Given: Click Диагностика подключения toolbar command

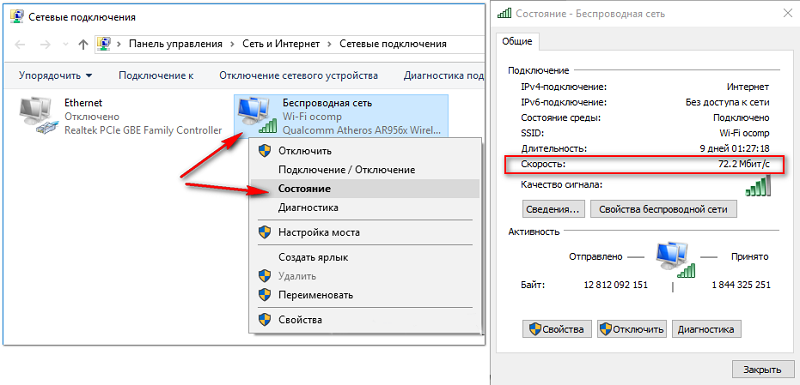Looking at the screenshot, I should click(443, 75).
